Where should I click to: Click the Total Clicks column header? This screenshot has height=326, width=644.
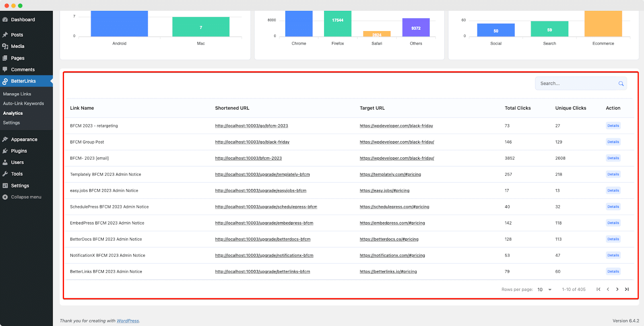(518, 108)
